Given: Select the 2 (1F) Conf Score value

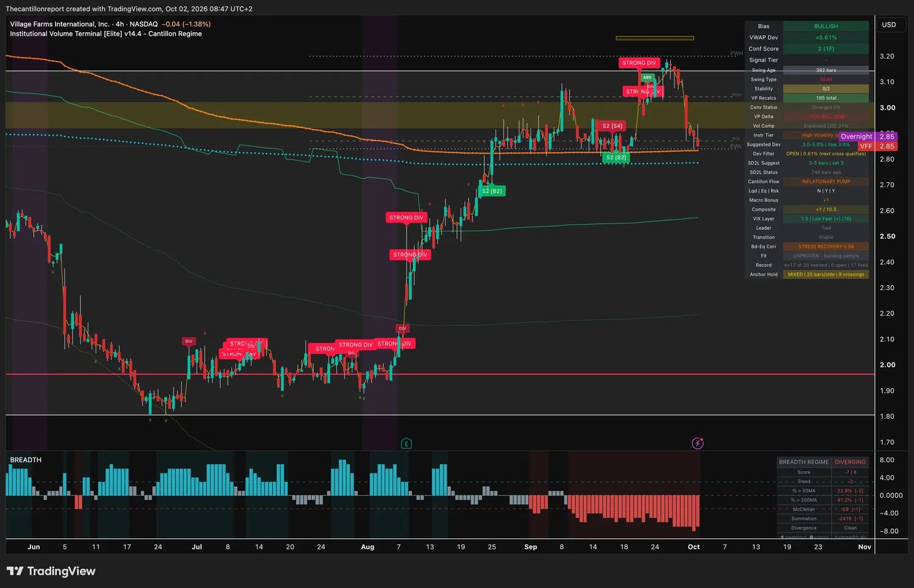Looking at the screenshot, I should tap(826, 49).
